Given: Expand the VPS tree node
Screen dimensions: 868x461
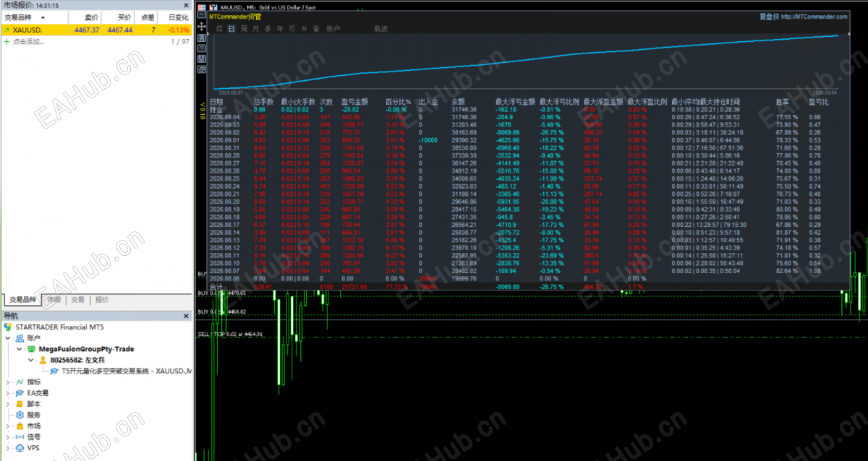Looking at the screenshot, I should (x=8, y=448).
